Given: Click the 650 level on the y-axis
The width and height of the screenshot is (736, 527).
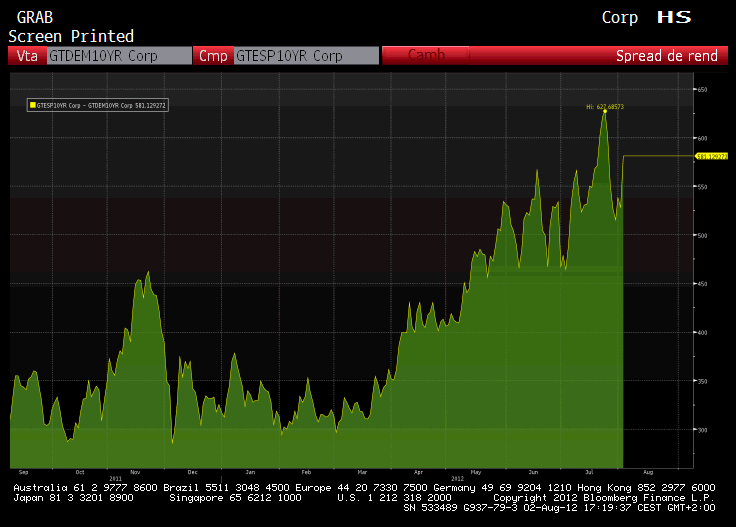Looking at the screenshot, I should point(702,90).
